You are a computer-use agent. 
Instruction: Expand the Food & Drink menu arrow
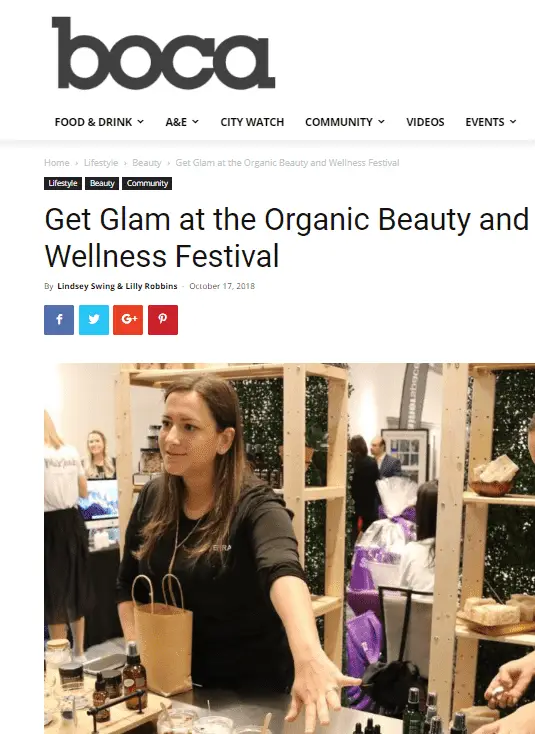pos(140,122)
